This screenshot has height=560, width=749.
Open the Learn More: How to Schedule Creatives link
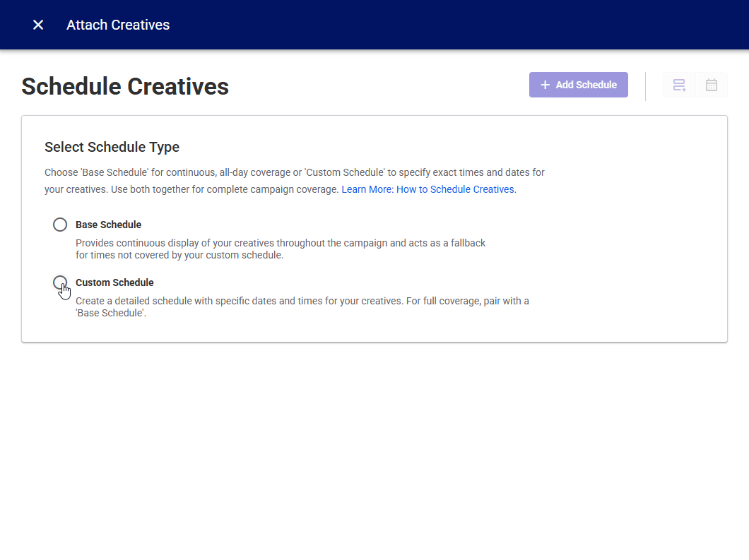[428, 189]
